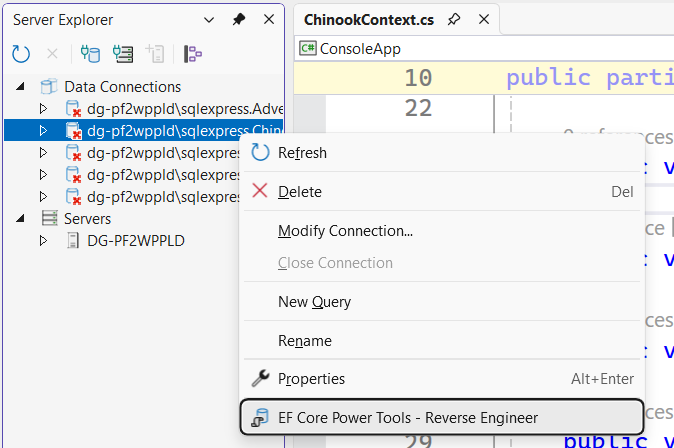Click the database icon of the Chin connection
674x448 pixels.
[x=73, y=131]
